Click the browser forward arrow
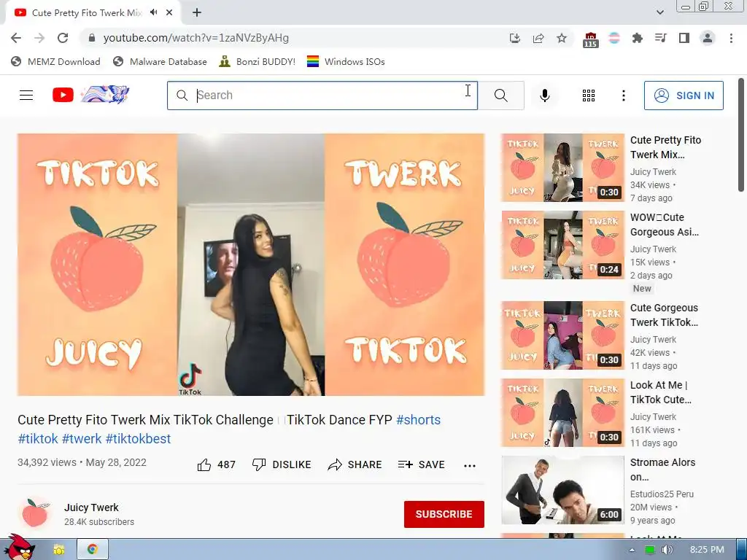Screen dimensions: 747x560 (x=39, y=38)
